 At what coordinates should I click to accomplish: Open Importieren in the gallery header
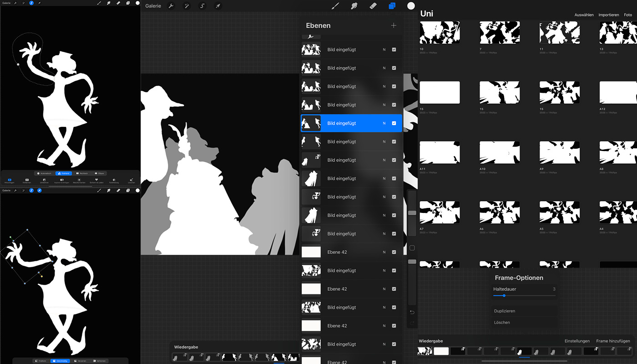[608, 15]
